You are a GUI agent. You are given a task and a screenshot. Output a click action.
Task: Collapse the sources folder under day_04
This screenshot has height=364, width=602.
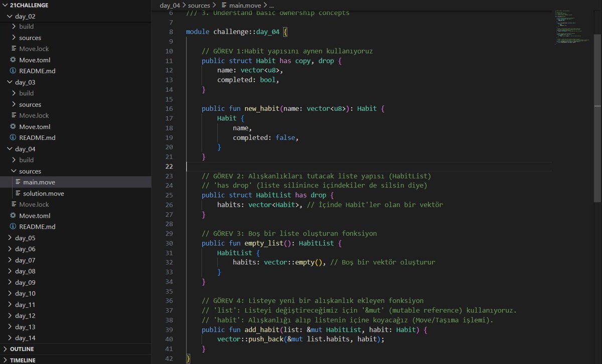pos(14,171)
